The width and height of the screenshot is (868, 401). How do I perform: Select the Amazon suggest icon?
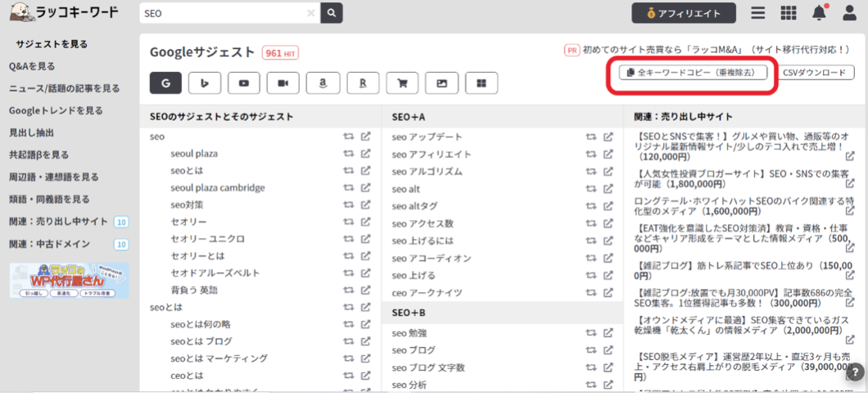(323, 83)
